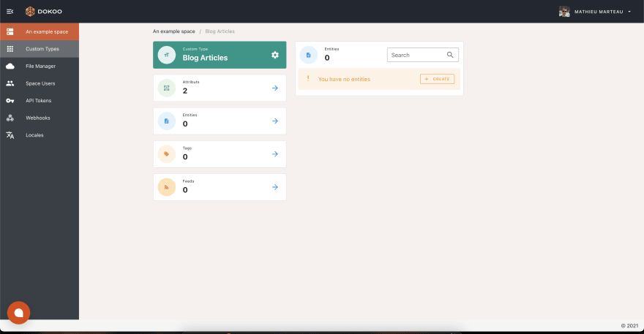The height and width of the screenshot is (334, 644).
Task: Click the warning exclamation icon
Action: [x=308, y=79]
